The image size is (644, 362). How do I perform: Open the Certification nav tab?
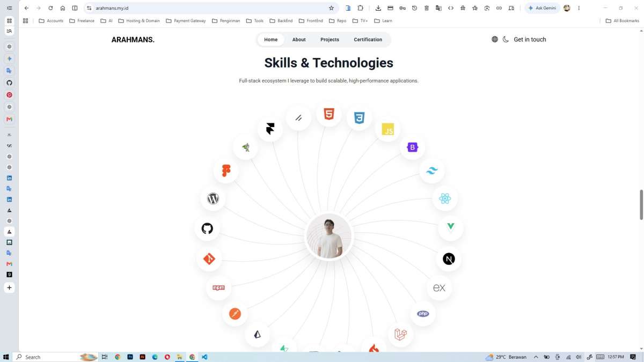click(x=368, y=40)
